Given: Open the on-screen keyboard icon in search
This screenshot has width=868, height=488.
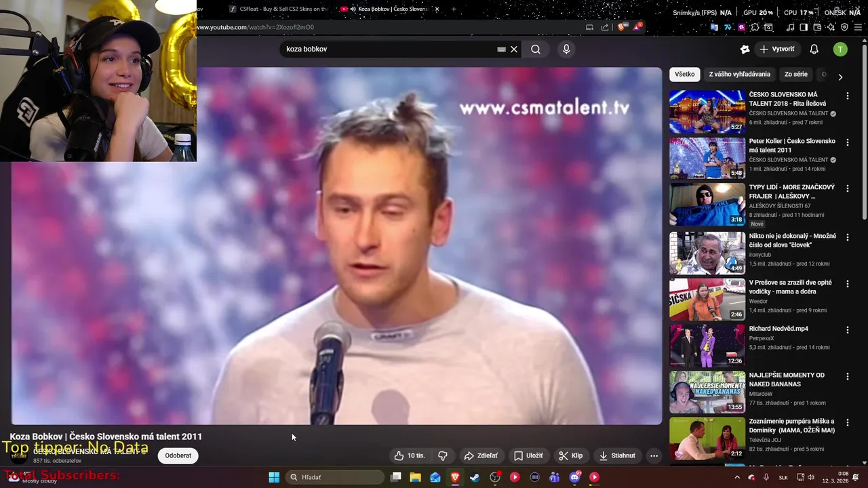Looking at the screenshot, I should click(501, 49).
